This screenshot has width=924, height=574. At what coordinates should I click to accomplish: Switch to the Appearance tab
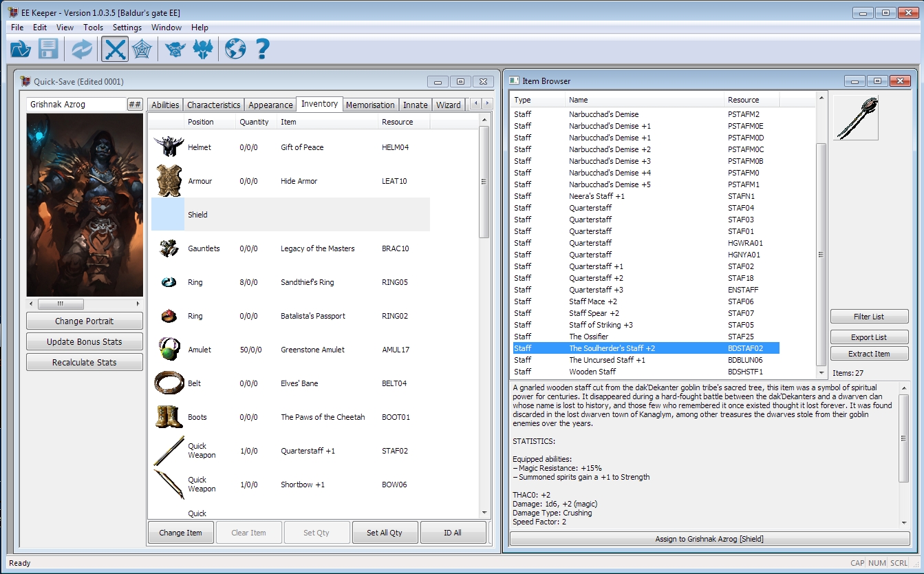pos(270,105)
